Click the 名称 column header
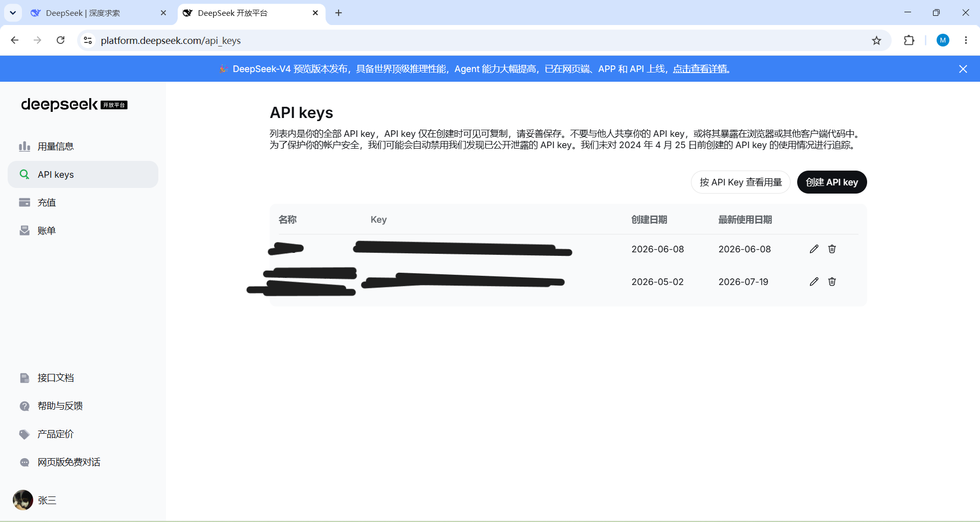Image resolution: width=980 pixels, height=522 pixels. pyautogui.click(x=288, y=220)
